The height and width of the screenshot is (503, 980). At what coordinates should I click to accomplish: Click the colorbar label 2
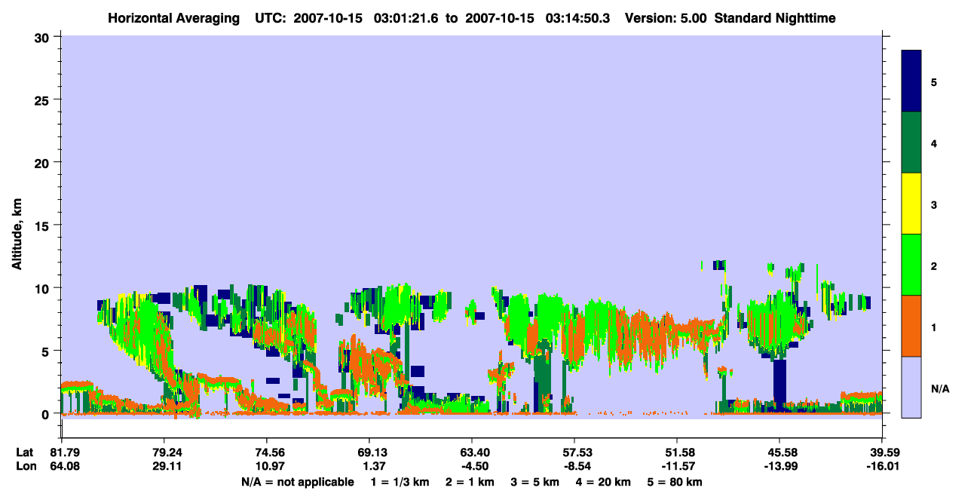[934, 265]
